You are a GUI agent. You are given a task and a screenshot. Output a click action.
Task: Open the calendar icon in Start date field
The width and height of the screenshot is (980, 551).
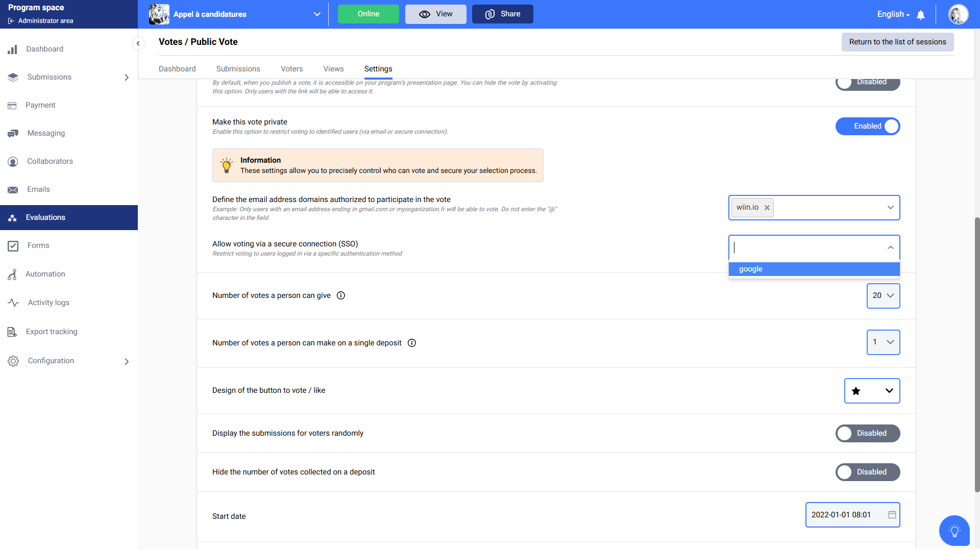tap(892, 515)
